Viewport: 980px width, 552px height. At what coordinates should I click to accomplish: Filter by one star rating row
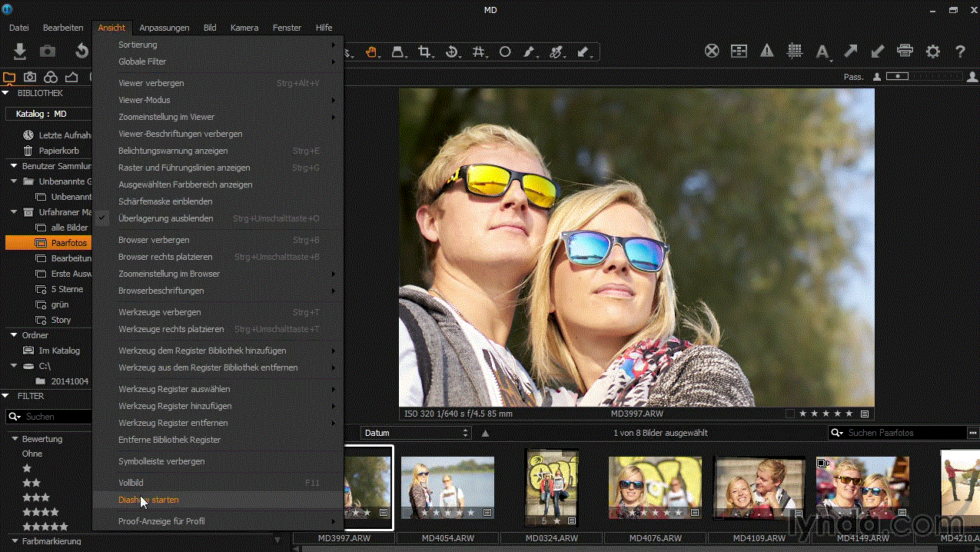click(27, 468)
